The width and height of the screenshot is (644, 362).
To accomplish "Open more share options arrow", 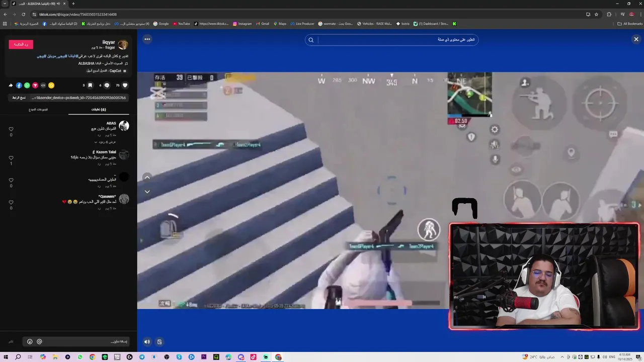I will pos(11,85).
